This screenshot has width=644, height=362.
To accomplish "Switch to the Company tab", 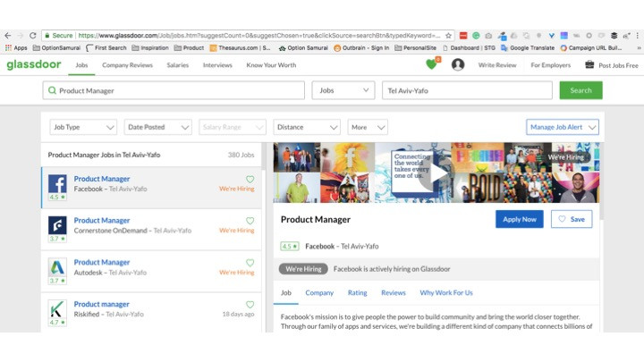I will (319, 292).
